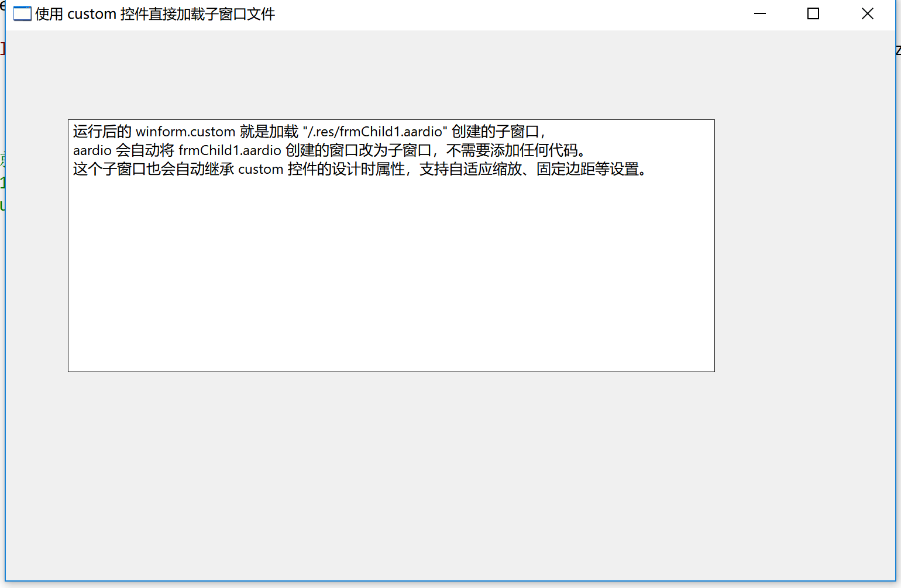Close the custom 控件 window

[868, 13]
